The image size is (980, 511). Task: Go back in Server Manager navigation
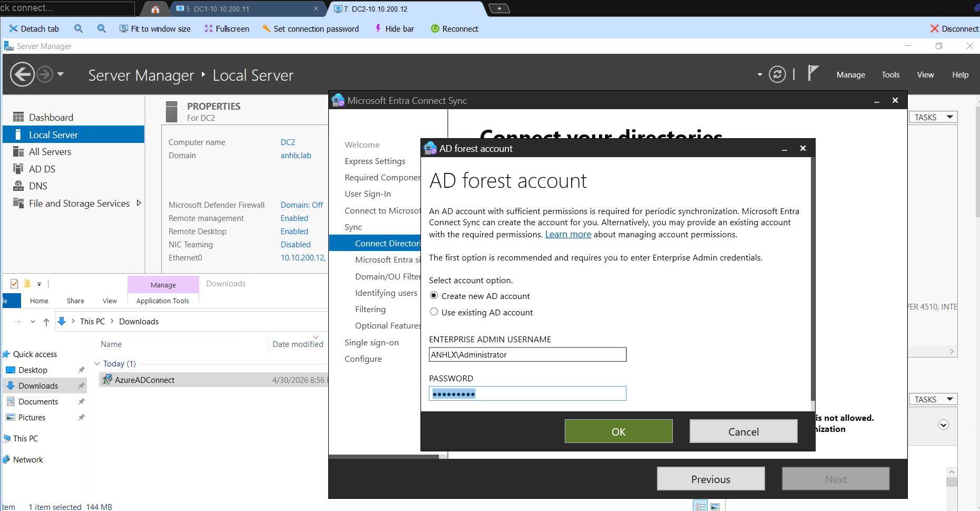pyautogui.click(x=22, y=74)
